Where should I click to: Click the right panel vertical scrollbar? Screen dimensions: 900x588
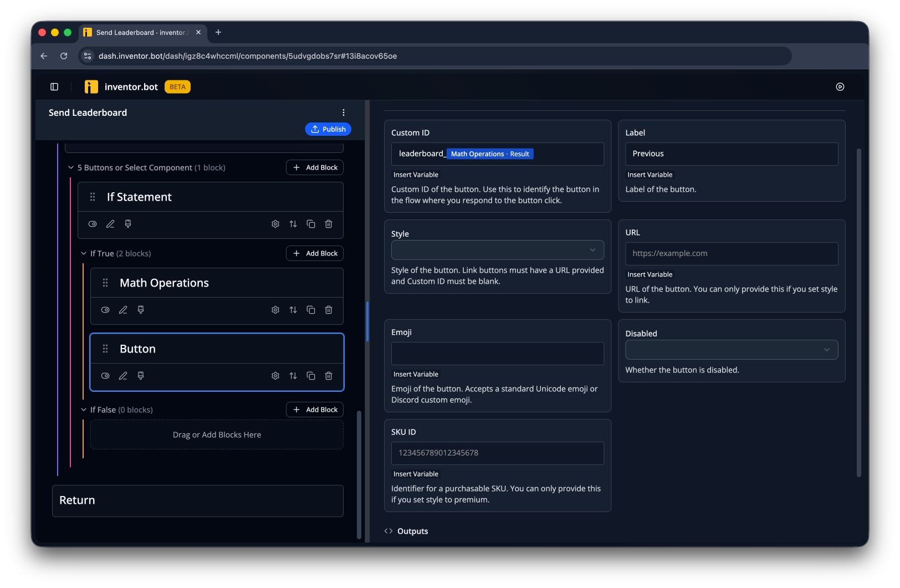tap(859, 313)
